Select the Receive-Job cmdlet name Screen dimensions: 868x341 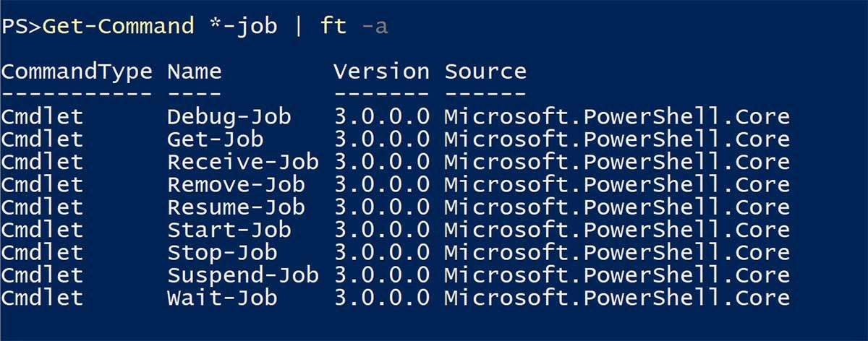[243, 162]
